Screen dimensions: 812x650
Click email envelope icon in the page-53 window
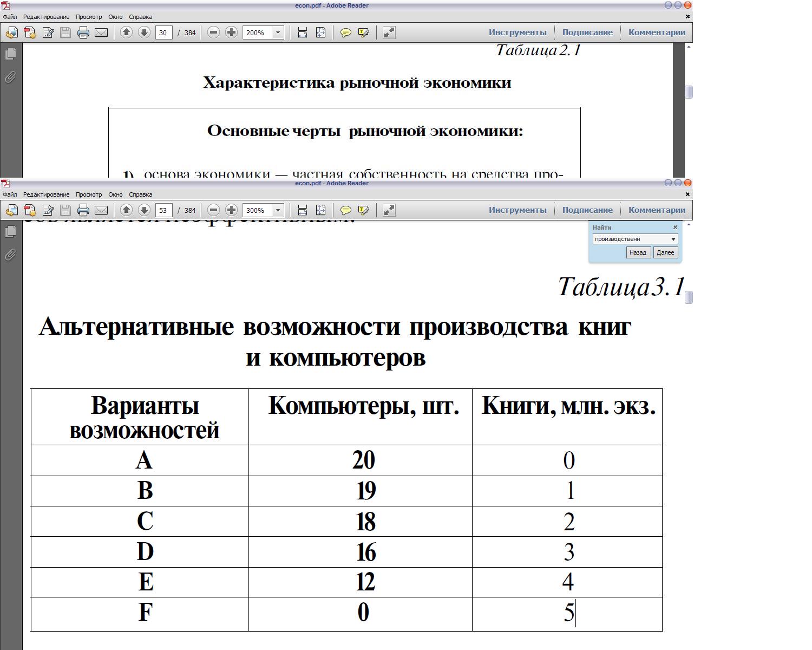[101, 210]
